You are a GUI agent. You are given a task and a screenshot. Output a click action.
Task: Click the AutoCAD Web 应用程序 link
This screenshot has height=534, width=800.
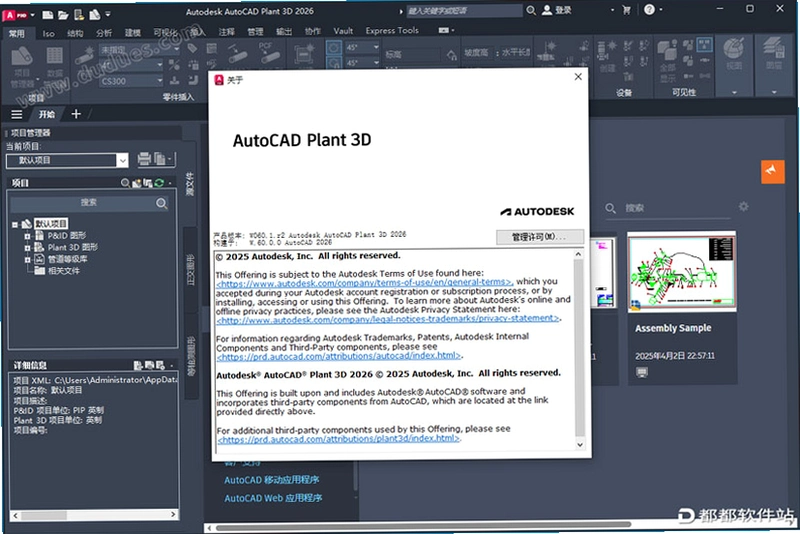point(273,498)
